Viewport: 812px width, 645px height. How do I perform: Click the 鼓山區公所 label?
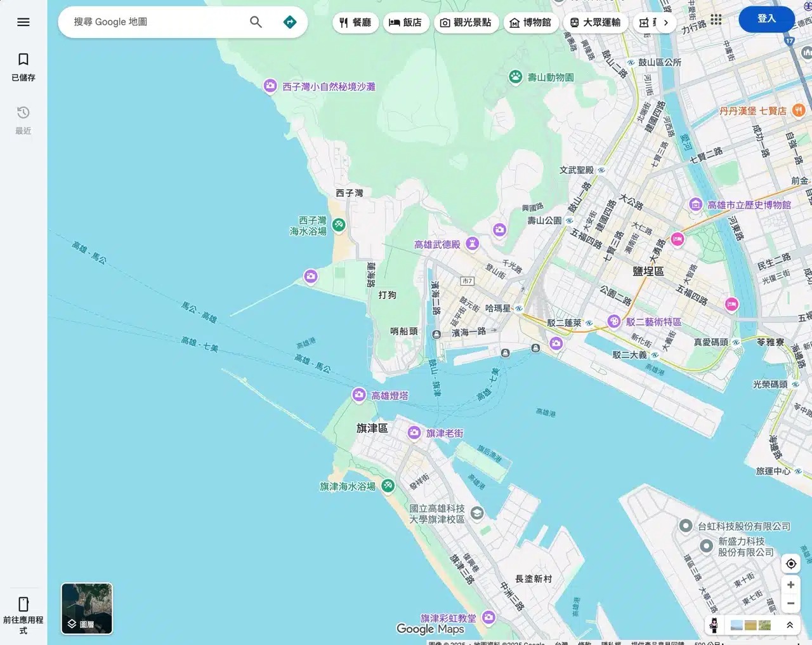pyautogui.click(x=660, y=62)
